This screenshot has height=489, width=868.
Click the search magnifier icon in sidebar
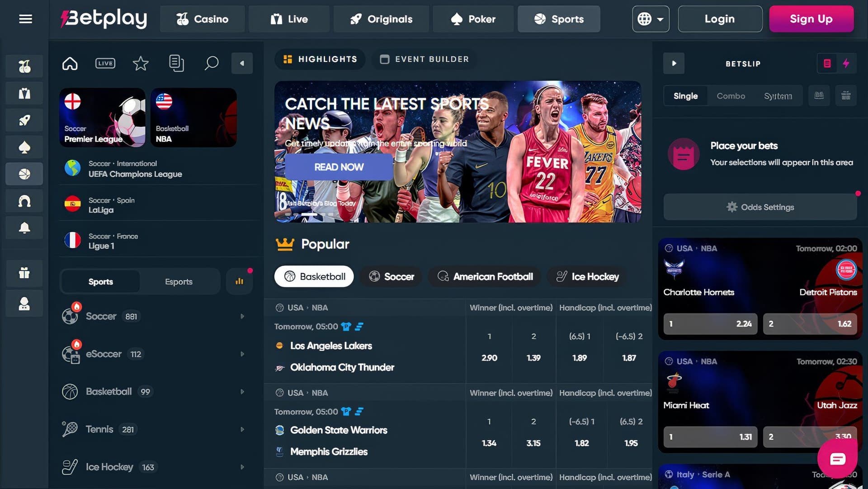[211, 63]
